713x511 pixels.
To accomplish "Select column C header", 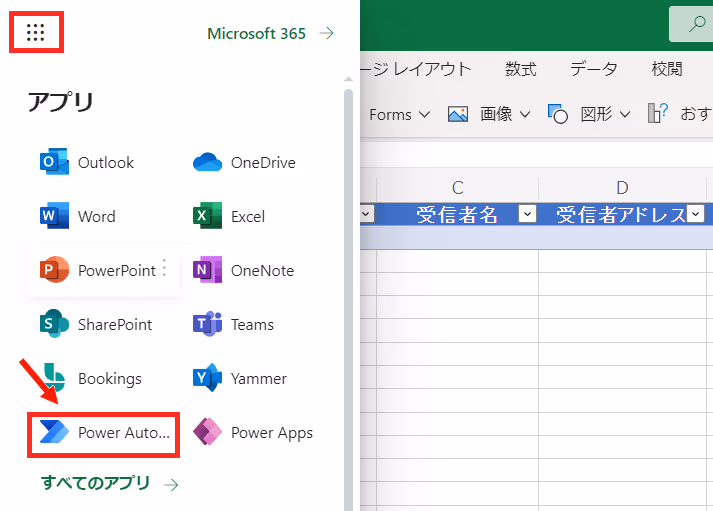I will [457, 187].
